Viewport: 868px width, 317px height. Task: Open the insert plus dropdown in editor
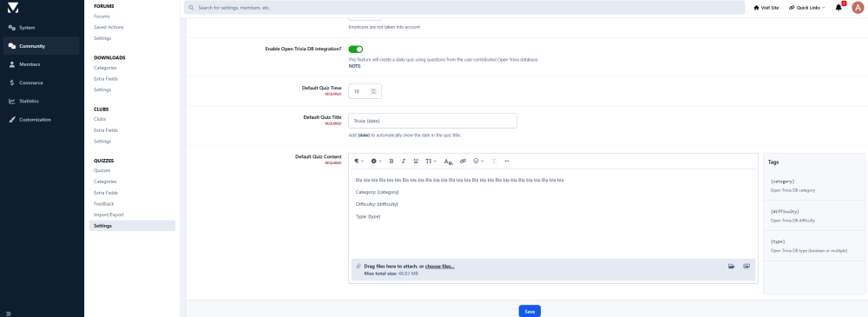click(376, 162)
